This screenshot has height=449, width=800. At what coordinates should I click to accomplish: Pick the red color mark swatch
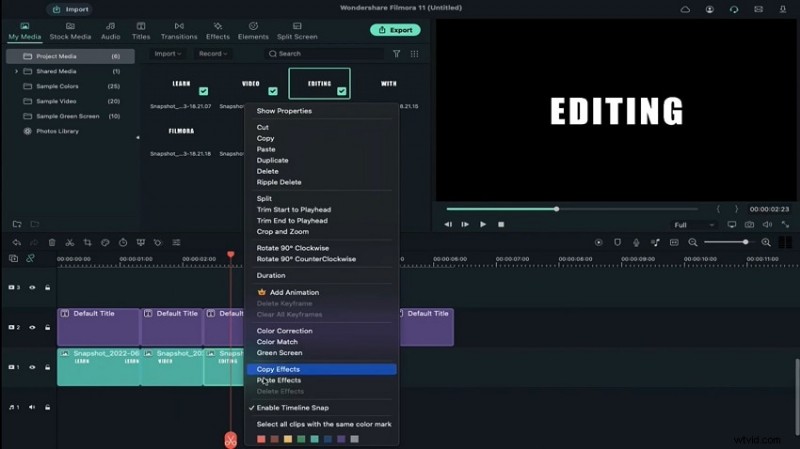(x=261, y=439)
